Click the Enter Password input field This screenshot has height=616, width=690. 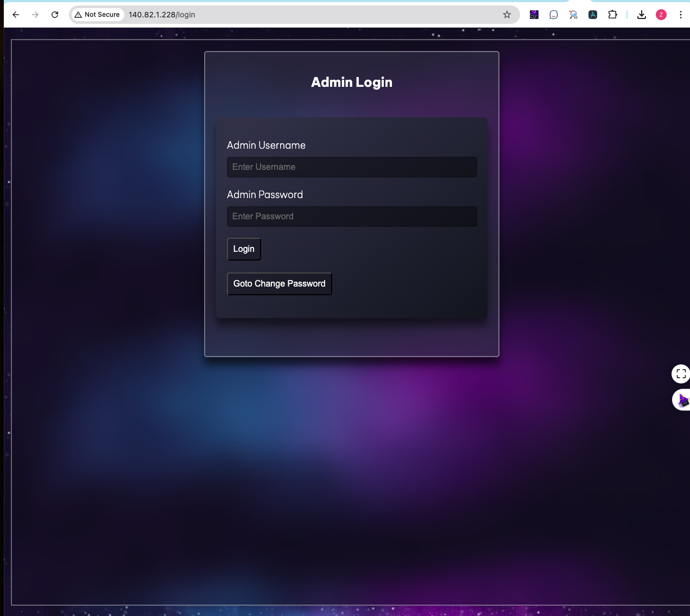pyautogui.click(x=351, y=216)
